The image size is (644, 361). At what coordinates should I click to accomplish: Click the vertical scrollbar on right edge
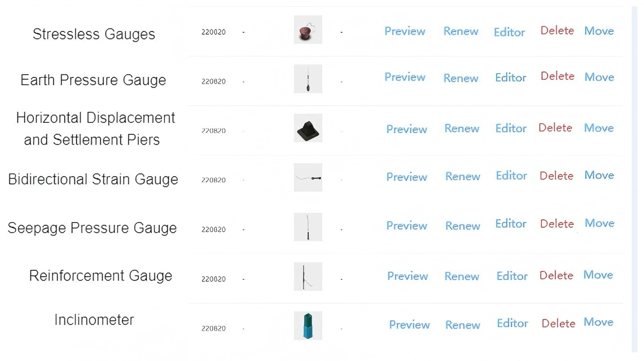coord(634,175)
